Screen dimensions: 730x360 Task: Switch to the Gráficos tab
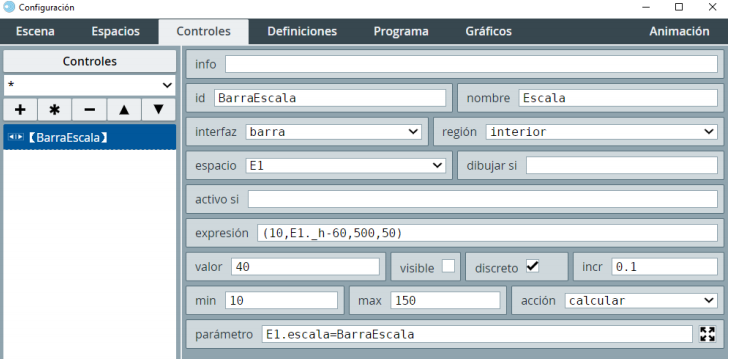(488, 32)
